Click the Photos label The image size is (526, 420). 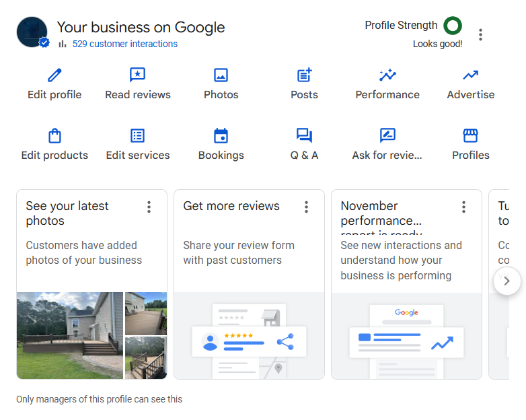click(221, 95)
